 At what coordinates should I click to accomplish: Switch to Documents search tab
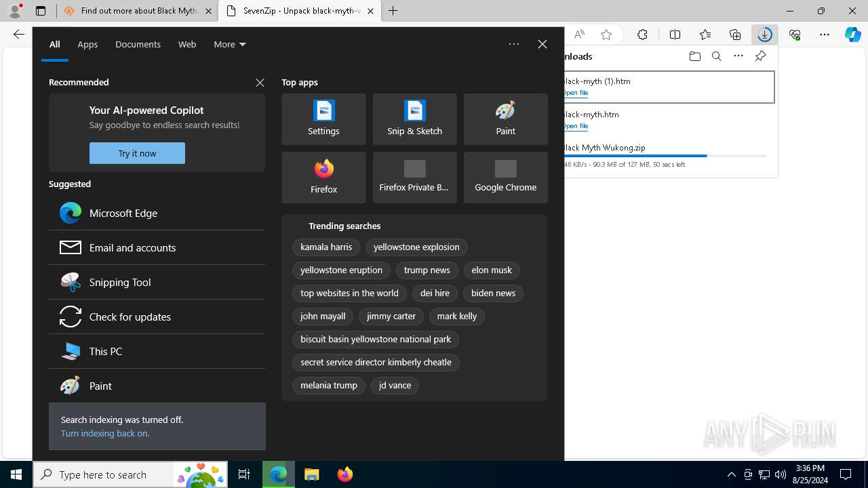[138, 44]
